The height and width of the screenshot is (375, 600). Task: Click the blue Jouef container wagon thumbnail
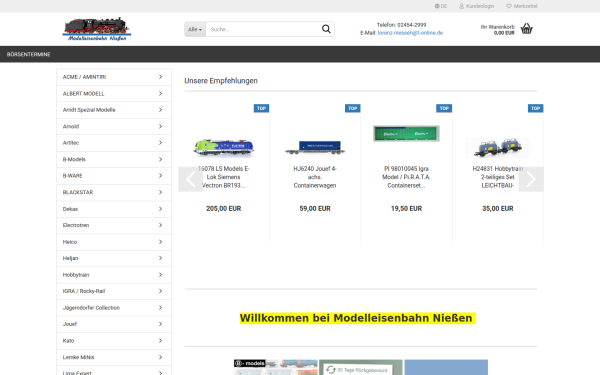[x=315, y=147]
